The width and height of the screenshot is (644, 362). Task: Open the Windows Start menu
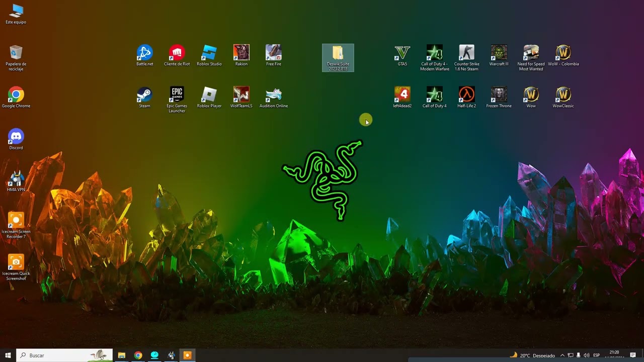coord(8,355)
